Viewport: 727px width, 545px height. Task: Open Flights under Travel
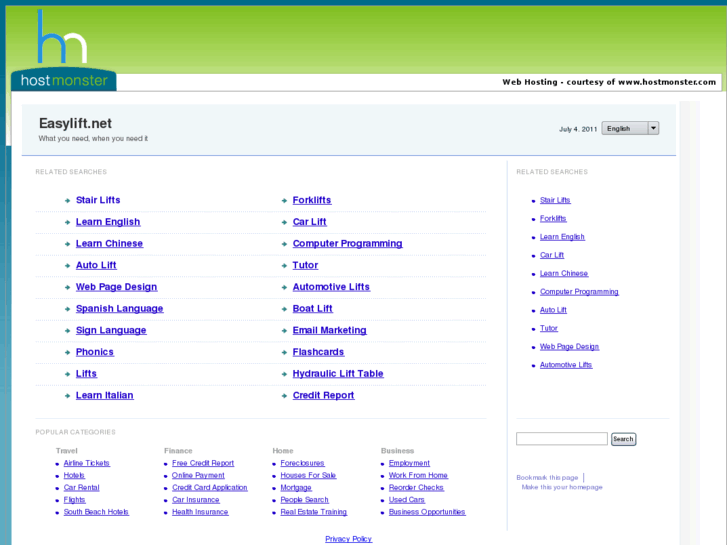(x=75, y=500)
